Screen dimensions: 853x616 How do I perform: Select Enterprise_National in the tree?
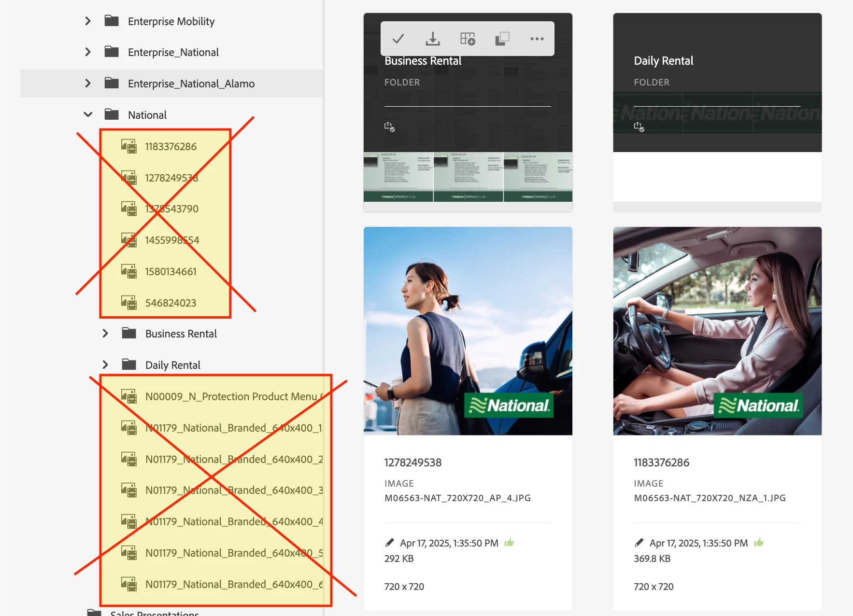(x=173, y=52)
